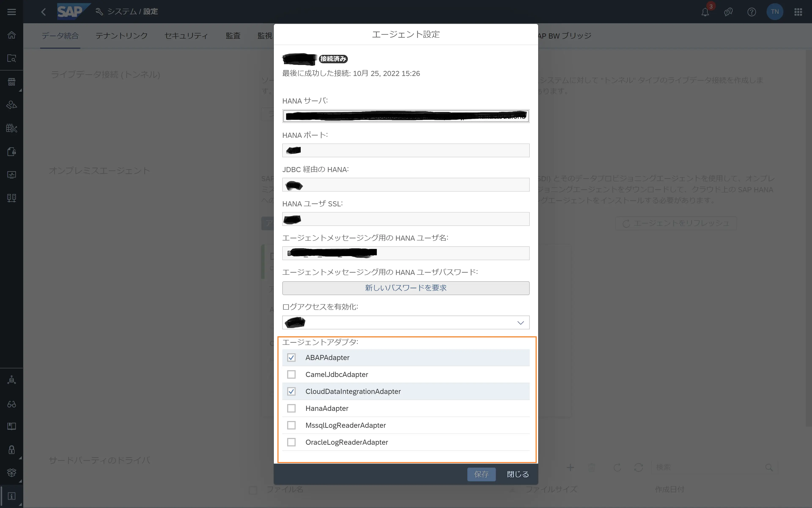812x508 pixels.
Task: Switch to the テナントリンク tab
Action: (x=121, y=36)
